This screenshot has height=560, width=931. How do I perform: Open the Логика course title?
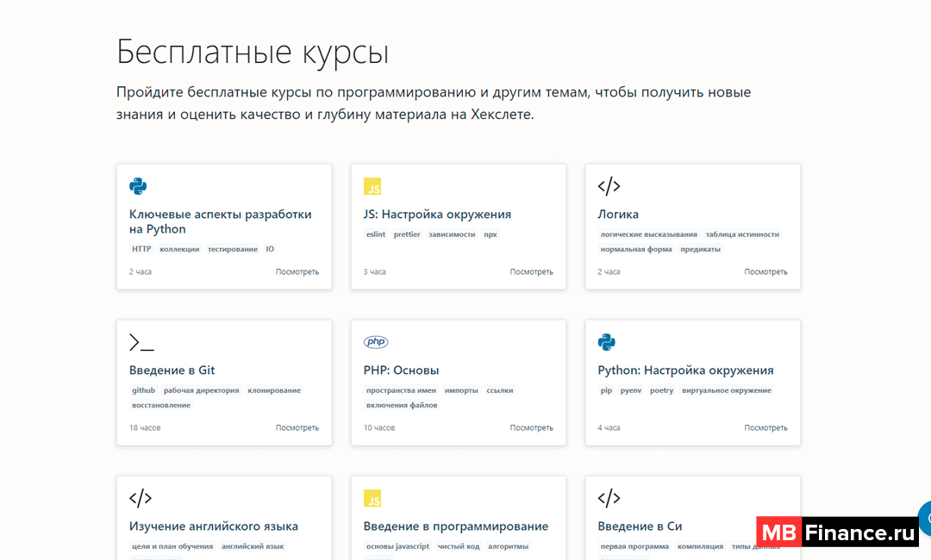(x=618, y=215)
